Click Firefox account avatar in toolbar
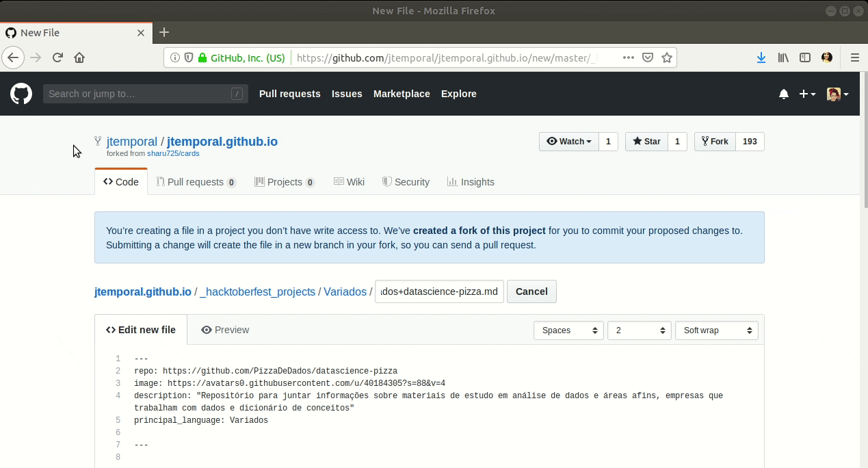This screenshot has width=868, height=468. (827, 57)
